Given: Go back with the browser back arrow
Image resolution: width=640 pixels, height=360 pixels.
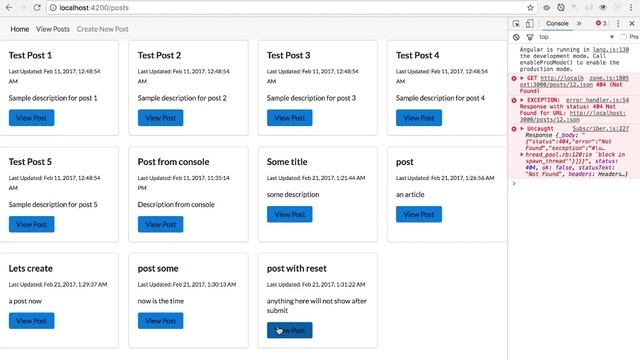Looking at the screenshot, I should (x=9, y=7).
